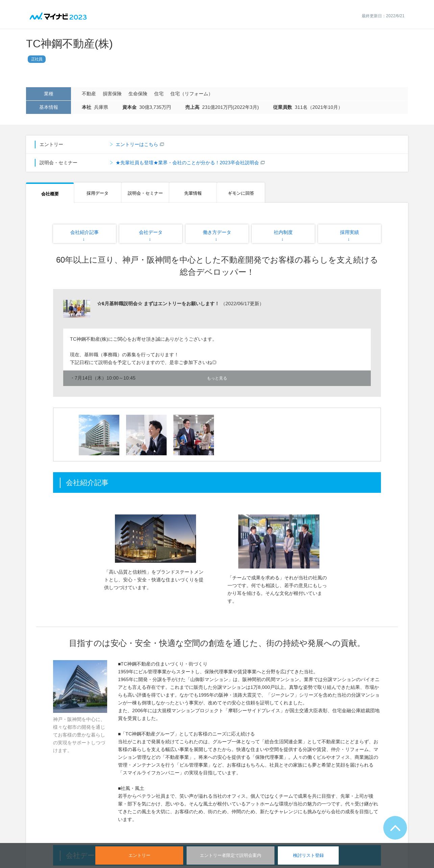The height and width of the screenshot is (868, 434).
Task: Click the group photo thumbnail beside announcement
Action: (x=77, y=308)
